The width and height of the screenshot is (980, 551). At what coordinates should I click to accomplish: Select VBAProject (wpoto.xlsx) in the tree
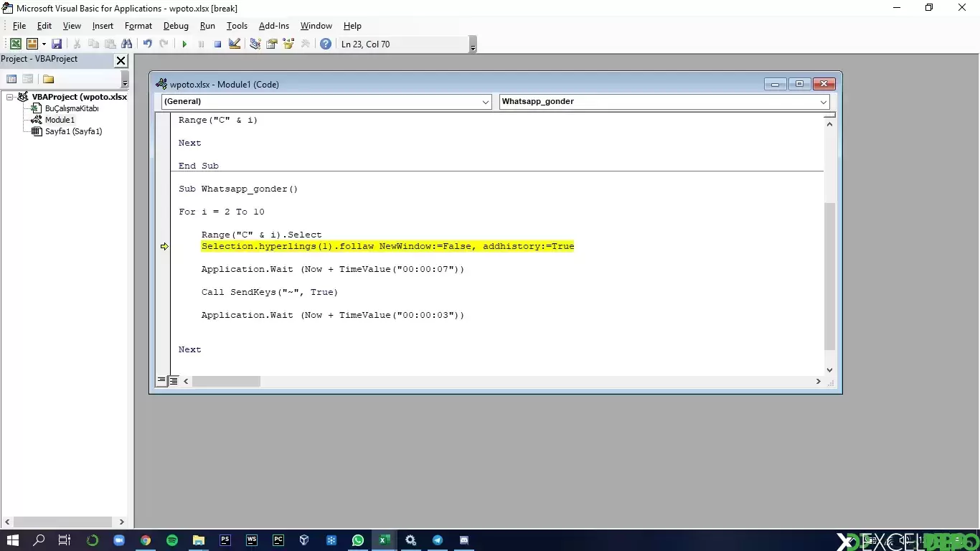pyautogui.click(x=80, y=97)
